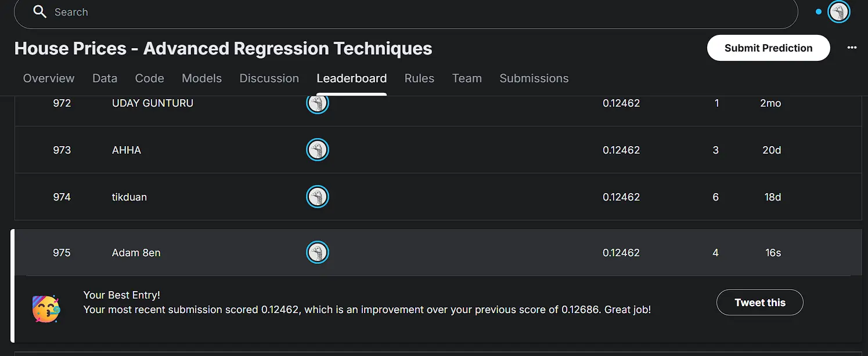Screen dimensions: 868x356
Task: Click the search magnifier icon
Action: 39,12
